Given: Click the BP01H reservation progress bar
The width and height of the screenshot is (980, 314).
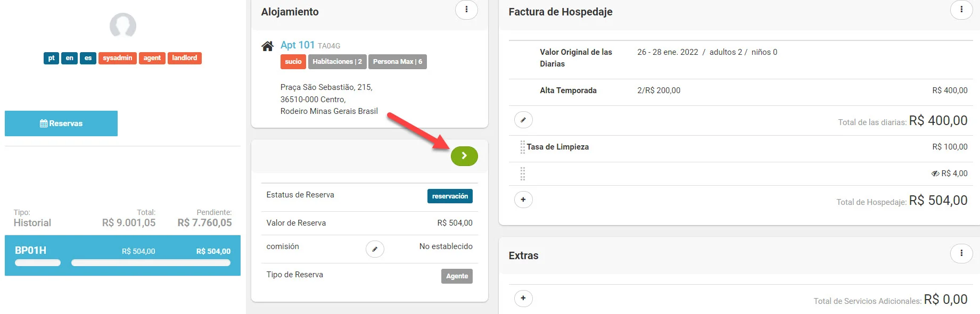Looking at the screenshot, I should click(151, 262).
